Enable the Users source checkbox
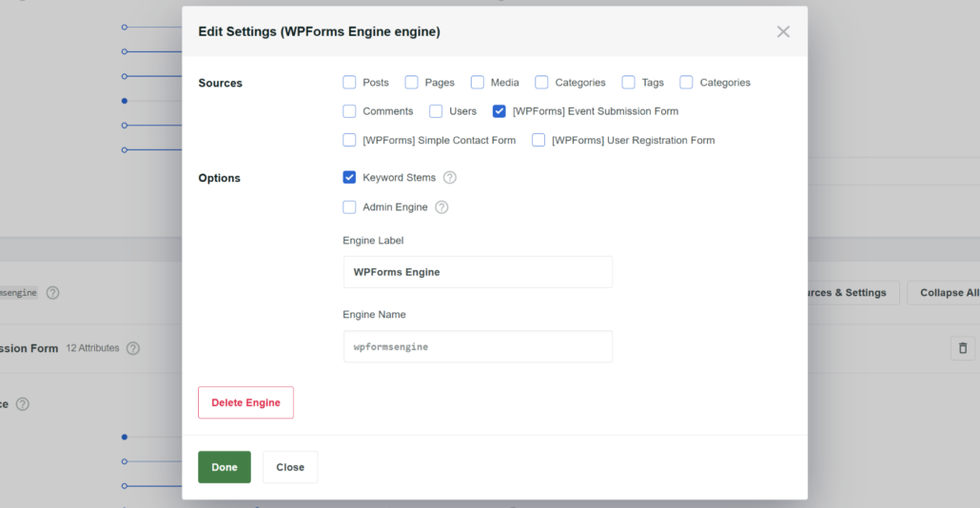980x508 pixels. coord(436,111)
